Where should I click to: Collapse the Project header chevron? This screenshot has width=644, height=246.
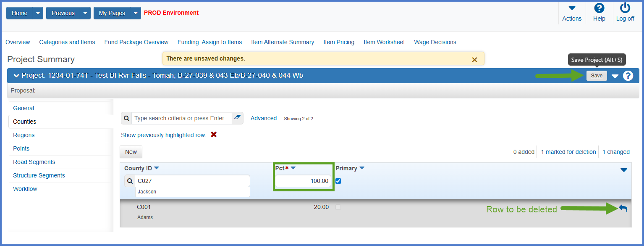click(16, 76)
